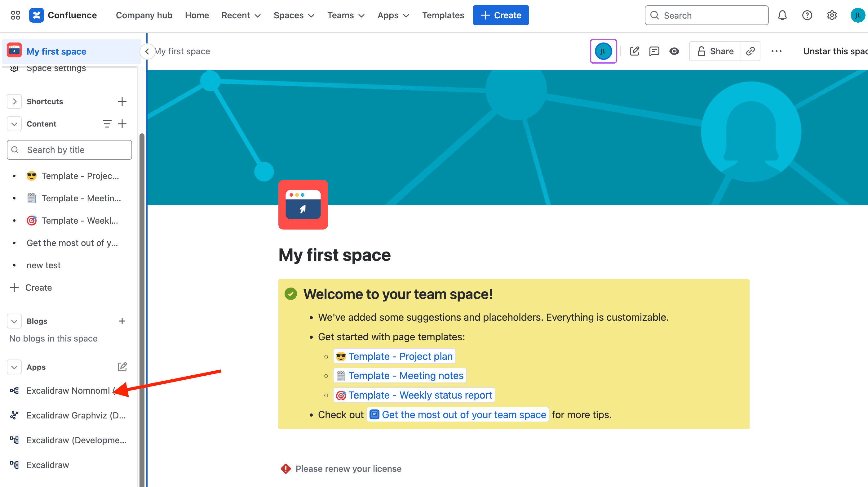Click the sidebar vertical scrollbar
Viewport: 868px width, 487px height.
coord(142,310)
